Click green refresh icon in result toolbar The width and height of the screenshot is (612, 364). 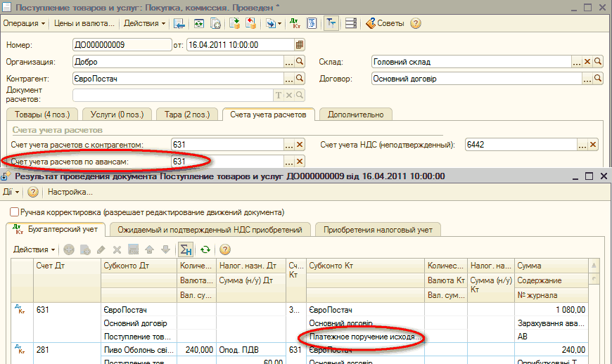click(205, 249)
